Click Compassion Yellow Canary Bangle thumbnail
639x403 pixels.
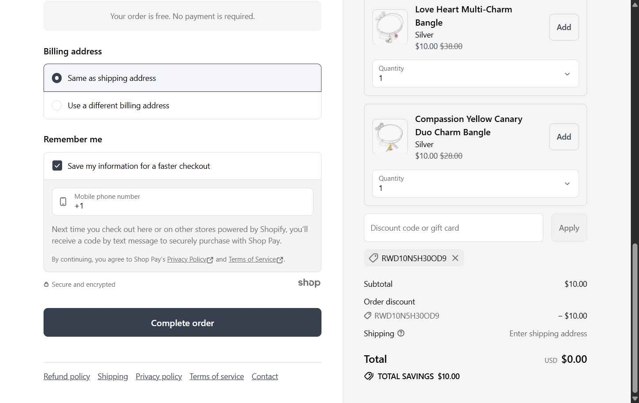point(390,137)
